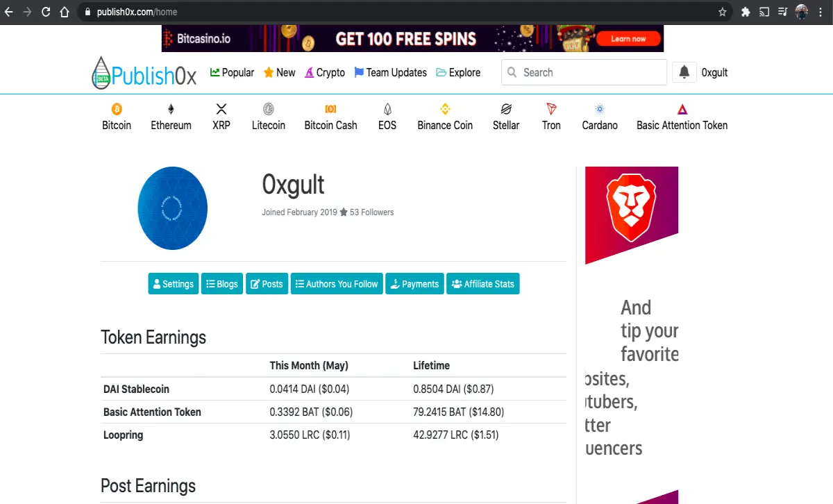The height and width of the screenshot is (504, 833).
Task: Open the Payments button
Action: pyautogui.click(x=414, y=284)
